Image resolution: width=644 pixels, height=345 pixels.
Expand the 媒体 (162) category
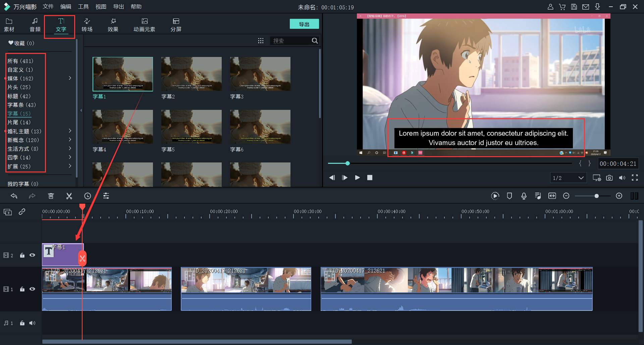(70, 78)
